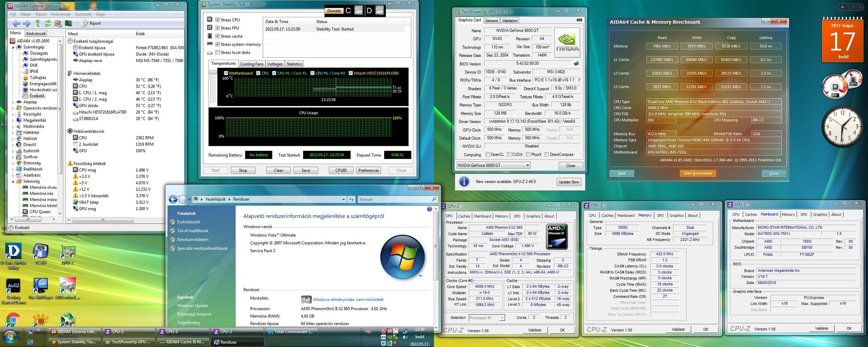Enable Stress local disks checkbox
Viewport: 868px width, 347px height.
(217, 52)
